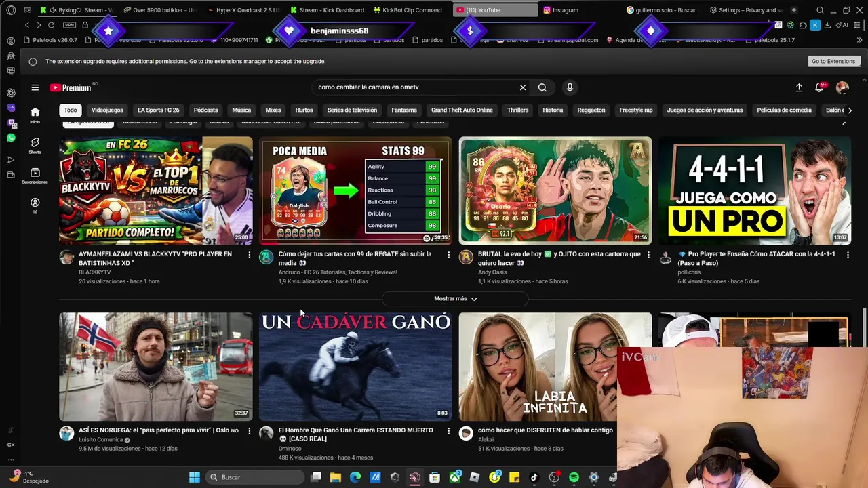868x488 pixels.
Task: Open new browser tab with plus button
Action: coord(793,10)
